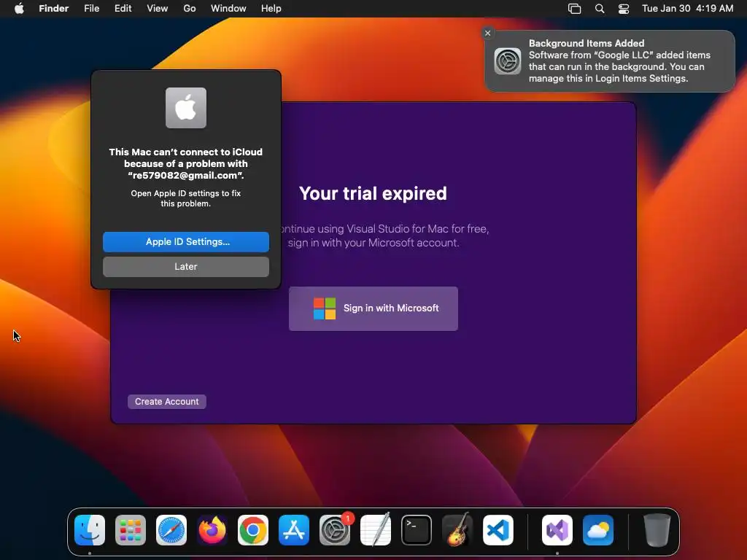This screenshot has height=560, width=747.
Task: Click the Apple logo in the iCloud dialog
Action: coord(186,108)
